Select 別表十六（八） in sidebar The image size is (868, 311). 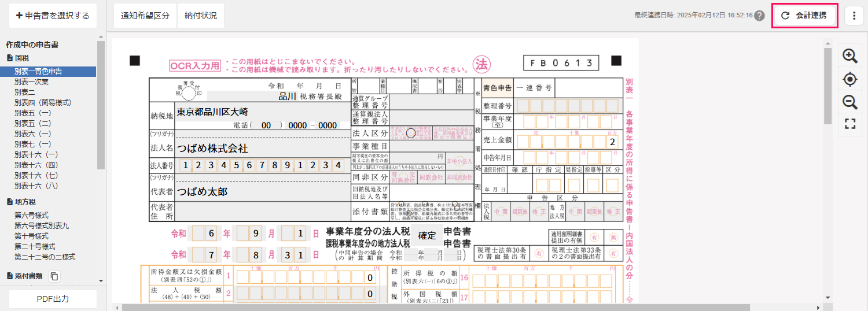[x=36, y=186]
